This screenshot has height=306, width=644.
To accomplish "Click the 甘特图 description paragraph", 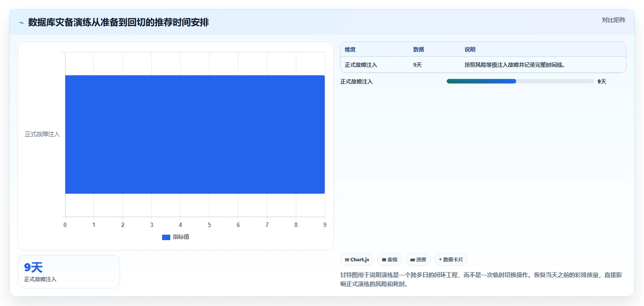I will pyautogui.click(x=481, y=279).
